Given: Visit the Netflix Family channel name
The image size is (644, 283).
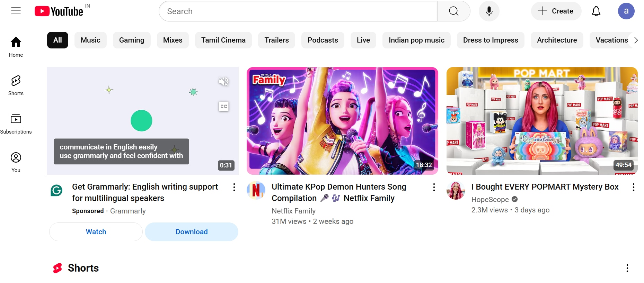Looking at the screenshot, I should (293, 211).
